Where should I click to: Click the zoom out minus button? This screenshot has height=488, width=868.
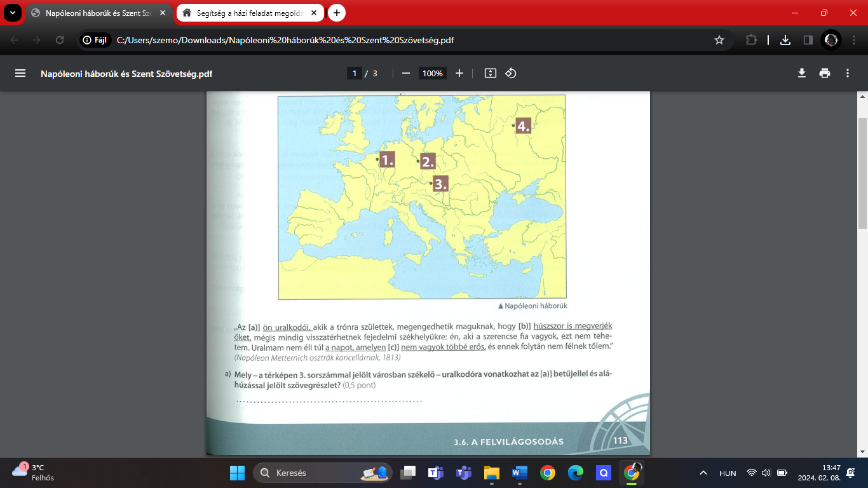[x=406, y=73]
